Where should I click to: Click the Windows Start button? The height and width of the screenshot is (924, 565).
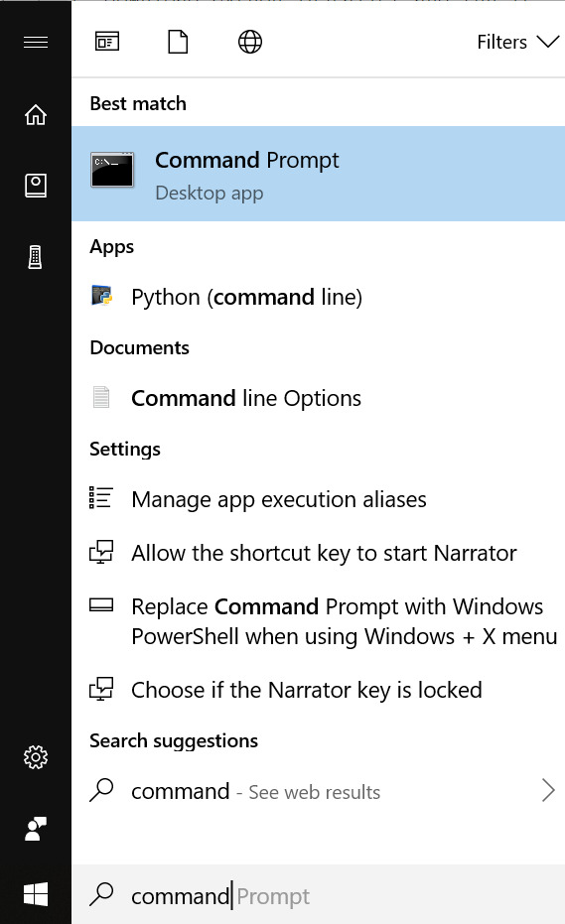[x=36, y=894]
